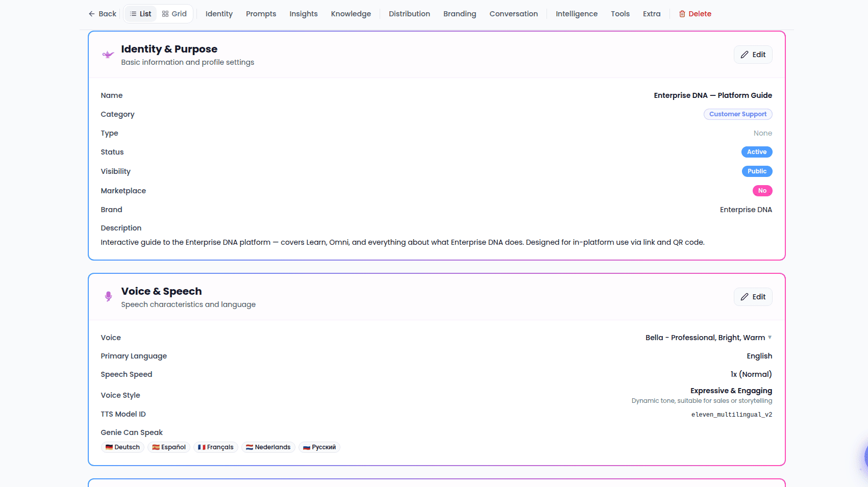Viewport: 868px width, 487px height.
Task: Open the Conversation tab
Action: (x=513, y=14)
